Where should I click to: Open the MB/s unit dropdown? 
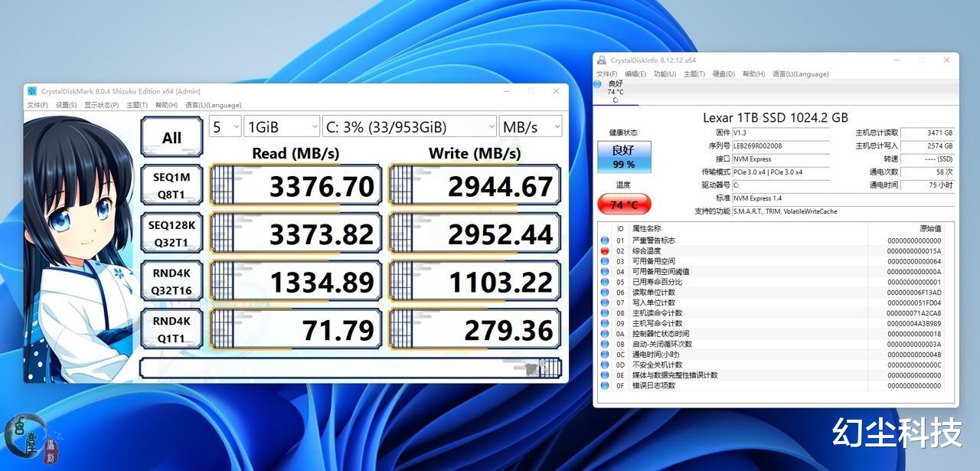530,126
